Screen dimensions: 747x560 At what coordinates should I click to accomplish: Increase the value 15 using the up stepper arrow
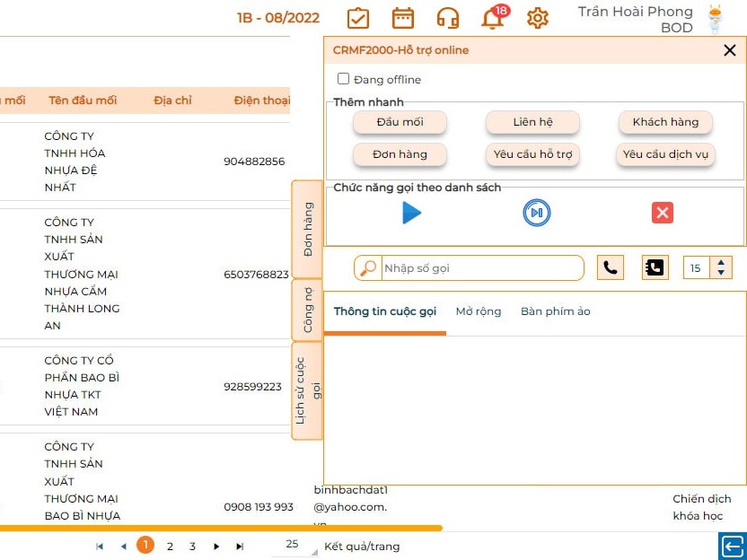721,261
